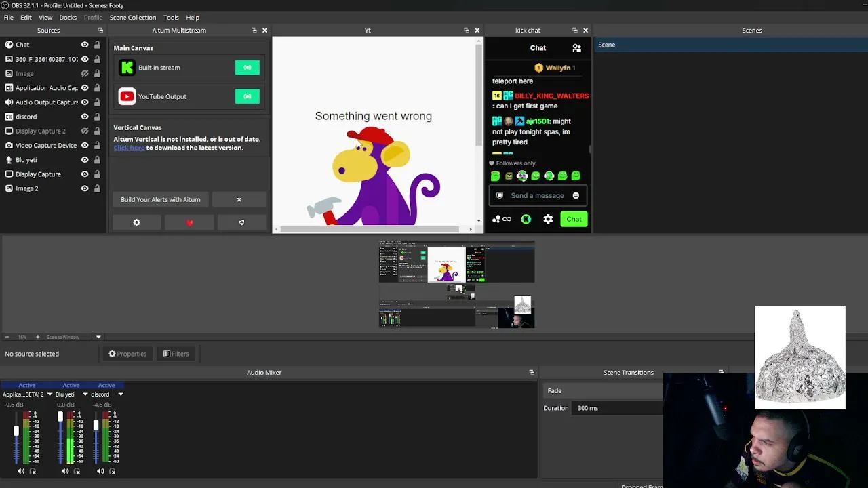Open the Tools menu
The image size is (868, 488).
pos(171,17)
